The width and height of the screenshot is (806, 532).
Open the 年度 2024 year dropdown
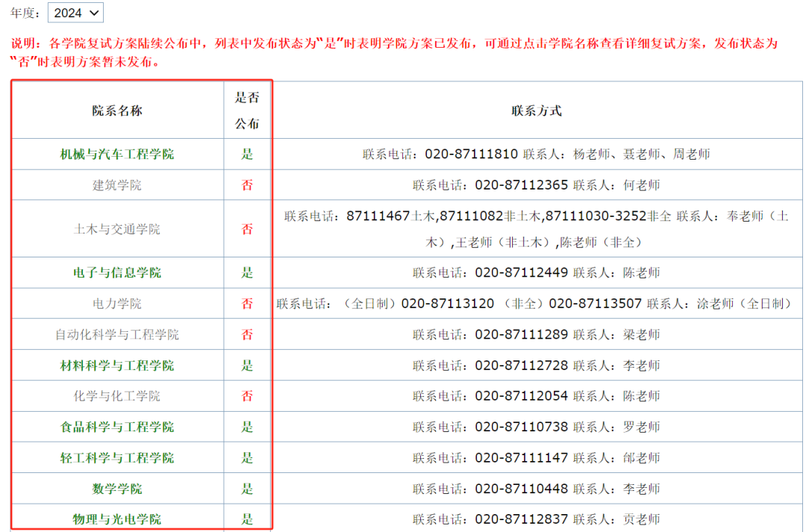75,13
